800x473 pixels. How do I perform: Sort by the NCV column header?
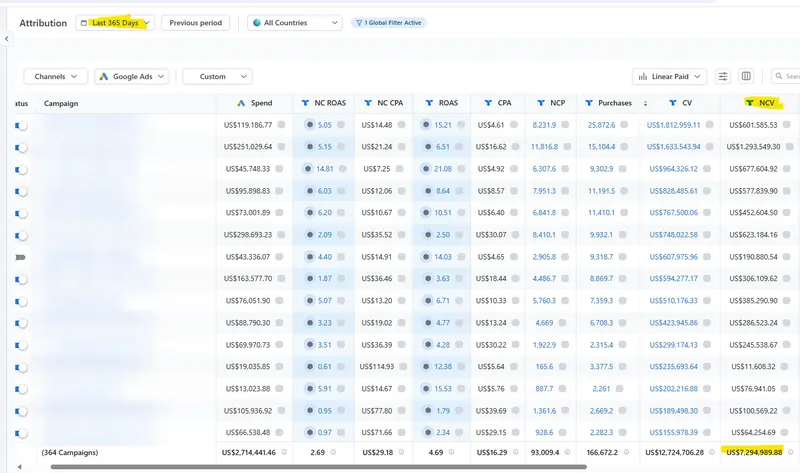point(760,103)
